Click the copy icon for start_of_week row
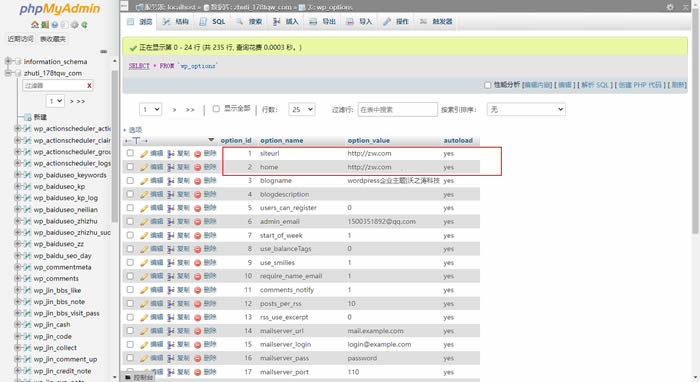This screenshot has height=382, width=700. tap(171, 235)
